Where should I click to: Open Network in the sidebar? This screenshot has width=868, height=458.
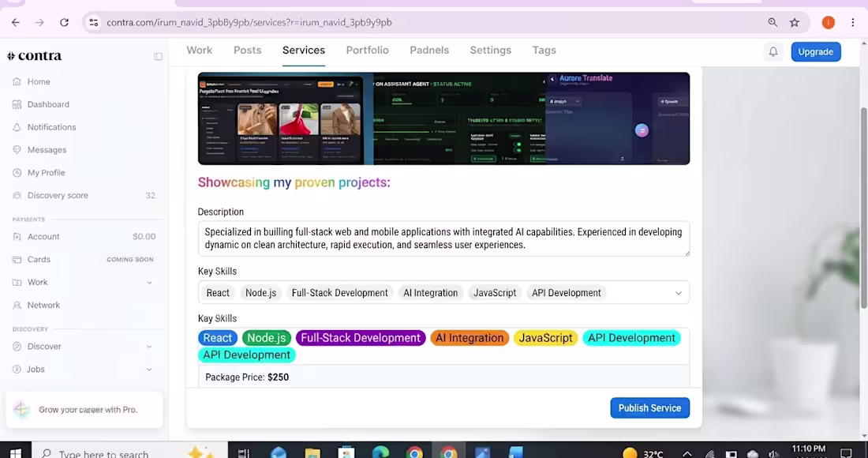coord(43,305)
